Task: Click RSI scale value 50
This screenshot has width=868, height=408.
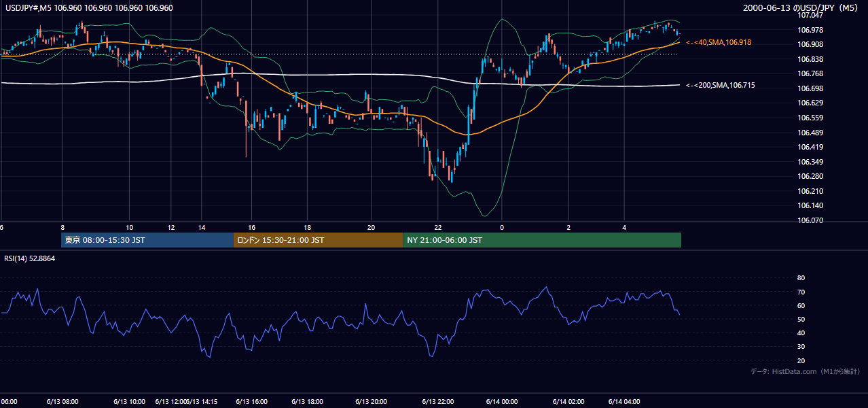Action: pos(801,319)
